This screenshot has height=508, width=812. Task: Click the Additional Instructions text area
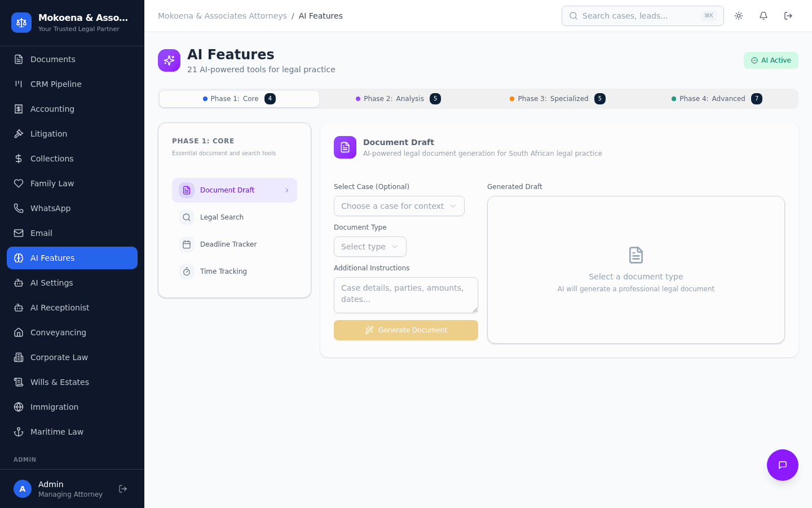[x=406, y=295]
